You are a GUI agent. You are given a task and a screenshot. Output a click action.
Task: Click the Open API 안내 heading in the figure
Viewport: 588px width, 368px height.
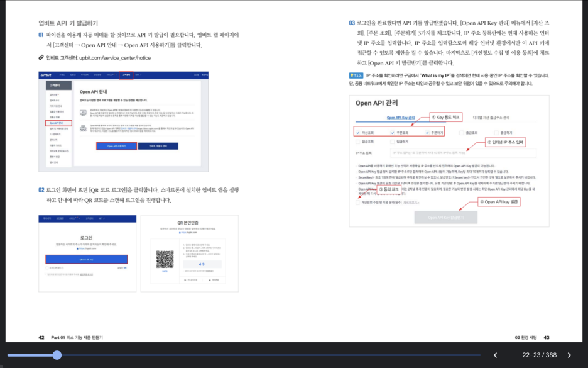(94, 92)
